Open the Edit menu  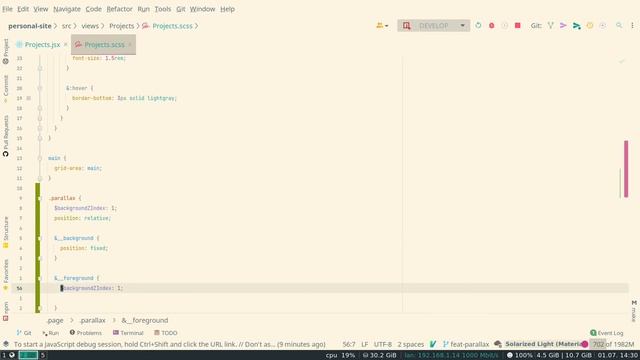pos(23,9)
